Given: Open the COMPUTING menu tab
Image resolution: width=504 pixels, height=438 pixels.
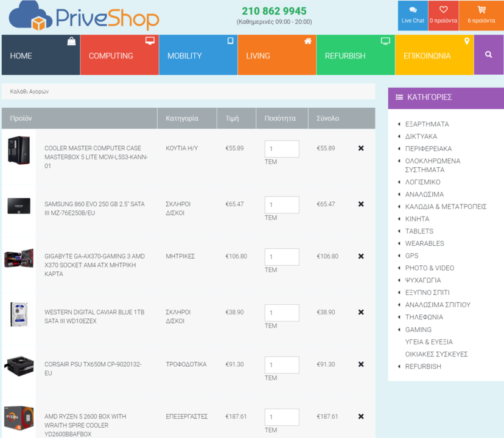Looking at the screenshot, I should click(119, 55).
